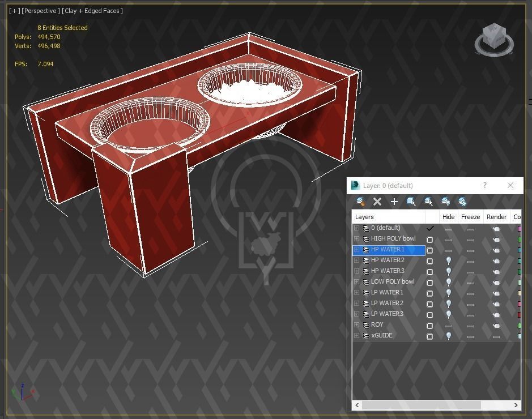The width and height of the screenshot is (532, 419).
Task: Click the Delete layer X icon
Action: point(377,202)
